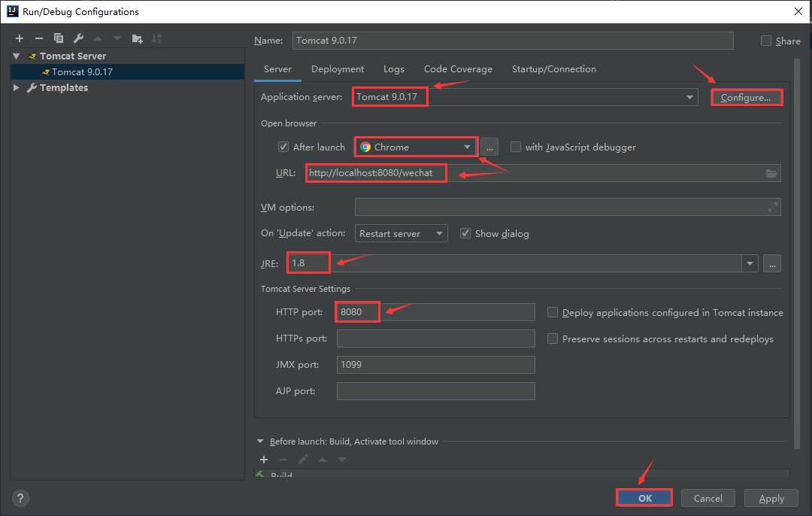Open Application server dropdown
The height and width of the screenshot is (516, 812).
click(525, 97)
